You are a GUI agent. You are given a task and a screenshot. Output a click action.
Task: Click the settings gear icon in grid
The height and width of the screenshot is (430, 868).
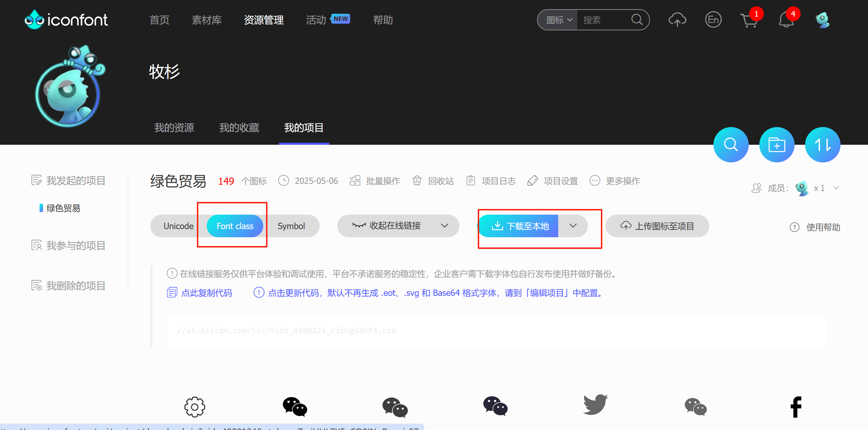tap(194, 407)
